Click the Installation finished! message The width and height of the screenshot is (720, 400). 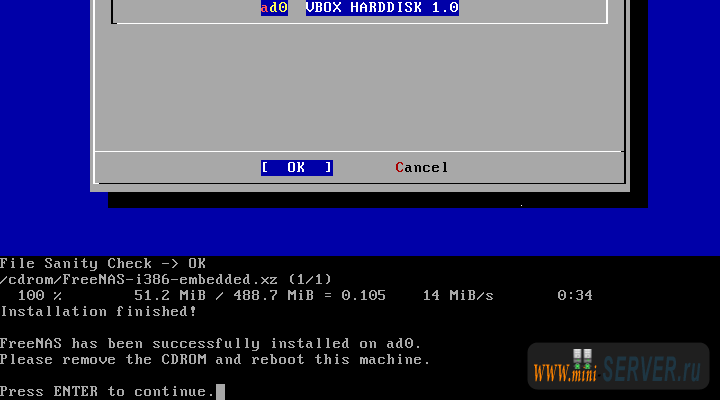[x=98, y=311]
